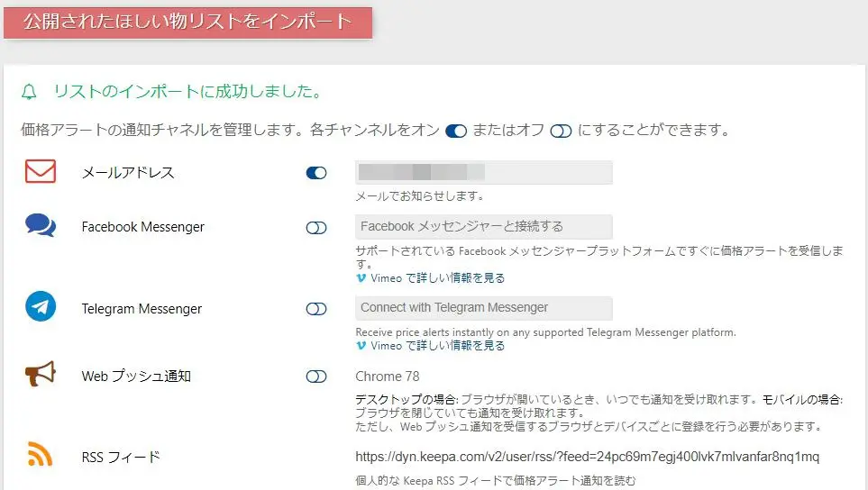
Task: Click the Vimeo icon under Facebook Messenger
Action: coord(361,278)
